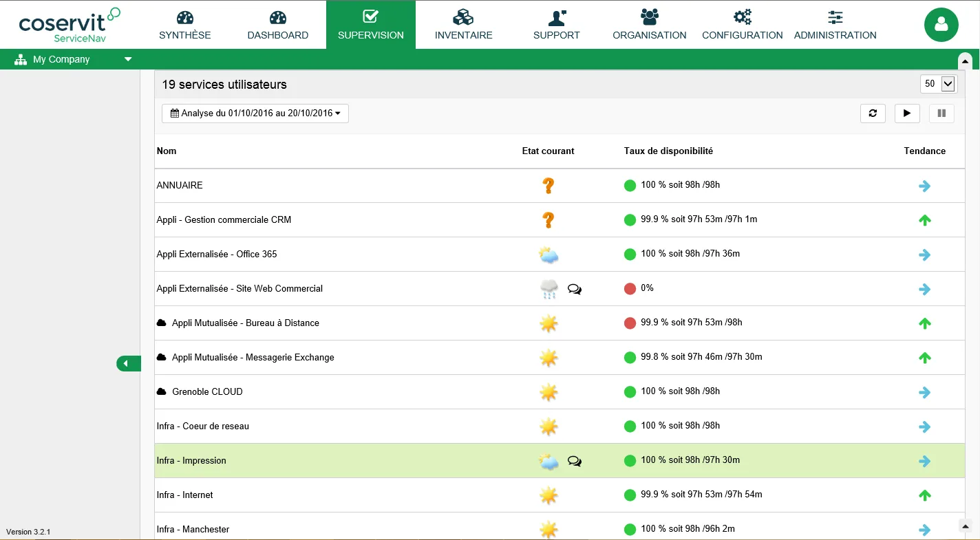The height and width of the screenshot is (540, 980).
Task: Click the sun icon for Bureau à Distance
Action: (548, 323)
